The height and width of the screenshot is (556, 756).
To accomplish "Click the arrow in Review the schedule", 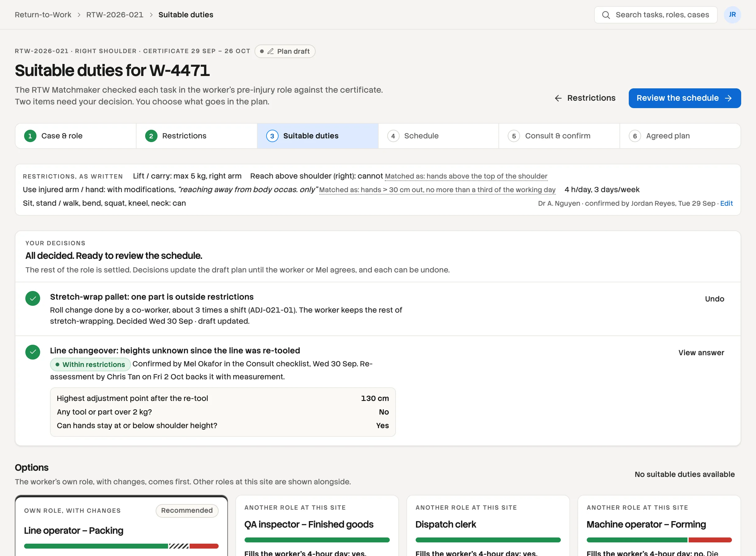I will point(729,98).
